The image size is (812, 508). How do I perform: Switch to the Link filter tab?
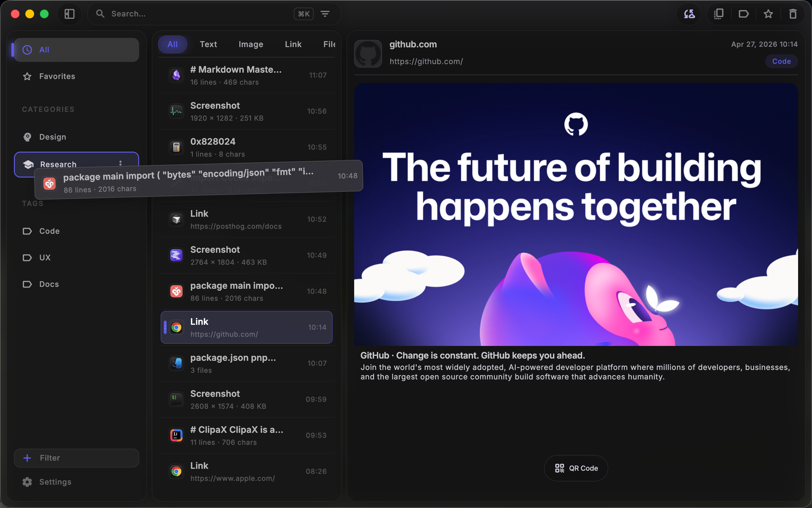point(293,44)
